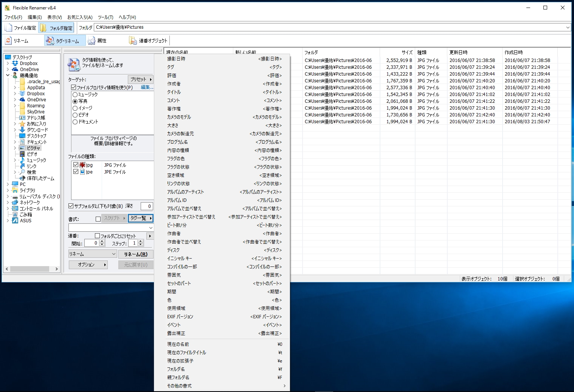Choose 撮影日時 from the tag list

click(x=222, y=59)
